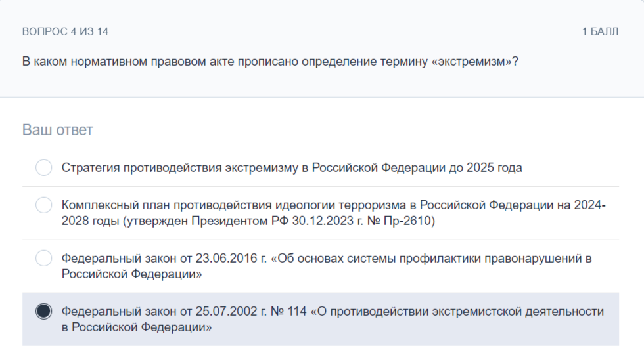The height and width of the screenshot is (357, 644).
Task: Click 'в Российской Федерации»' ending the fourth answer
Action: [137, 327]
